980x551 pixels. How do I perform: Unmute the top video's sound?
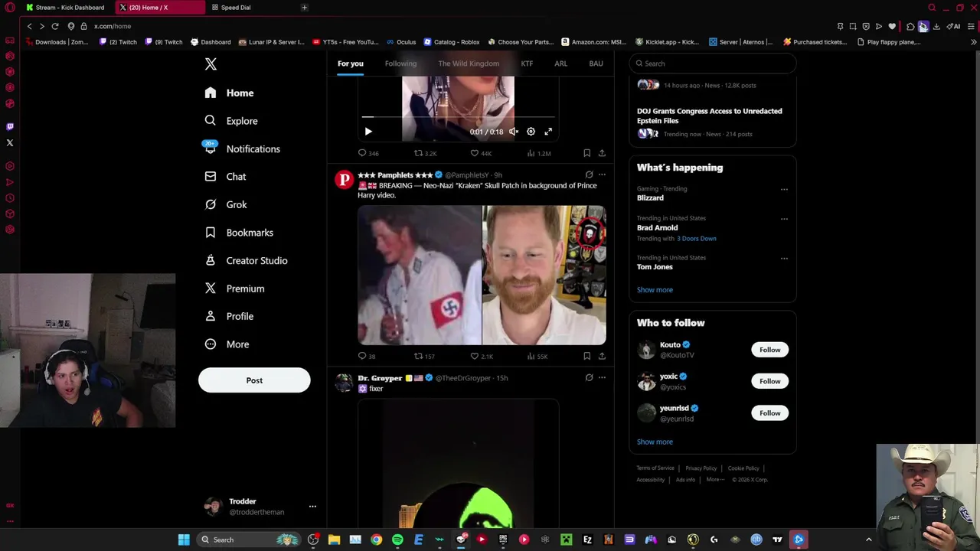pyautogui.click(x=514, y=132)
